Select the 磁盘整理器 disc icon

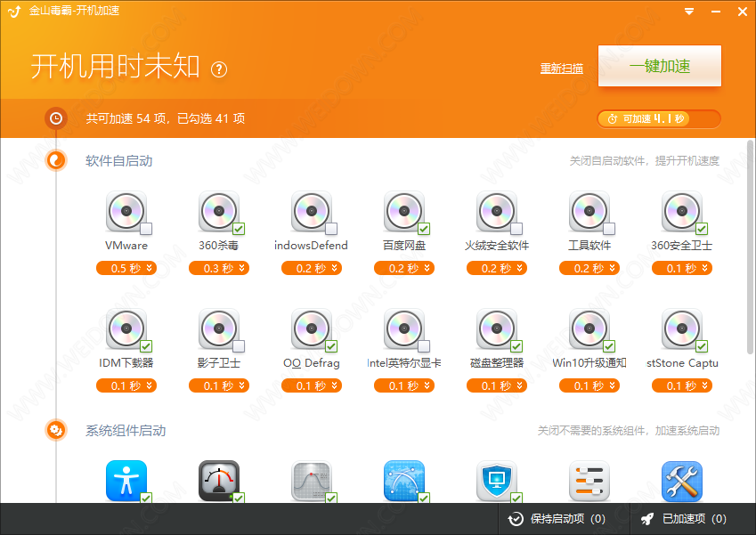point(497,328)
